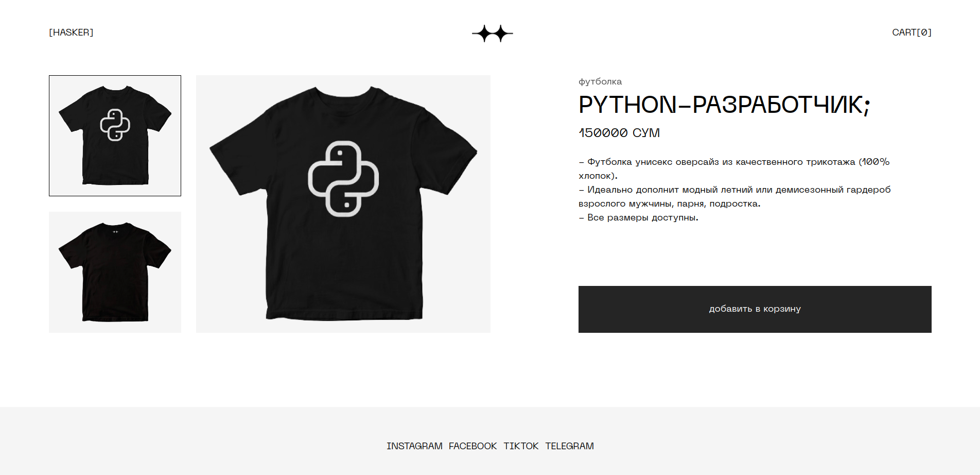The image size is (980, 475).
Task: Click the double-star logo in header
Action: 493,33
